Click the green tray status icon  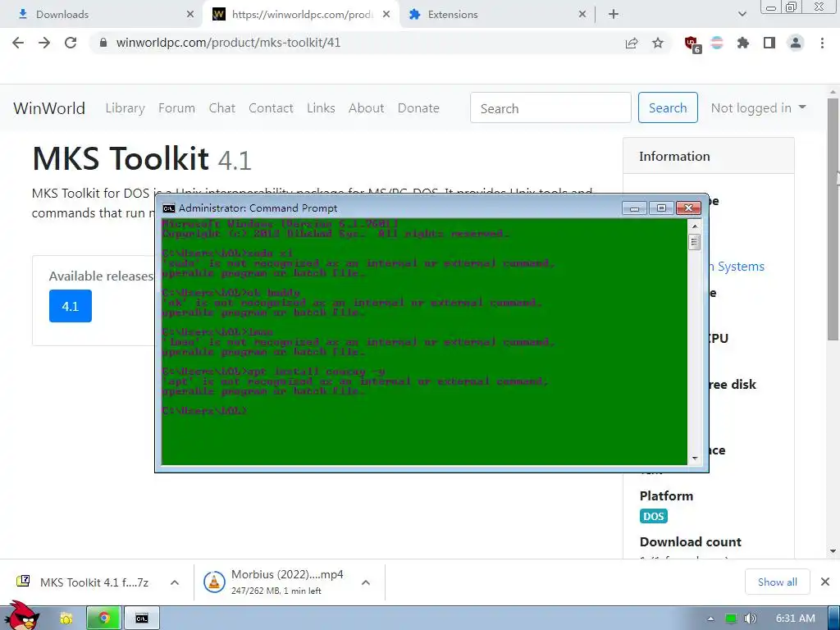(x=730, y=619)
